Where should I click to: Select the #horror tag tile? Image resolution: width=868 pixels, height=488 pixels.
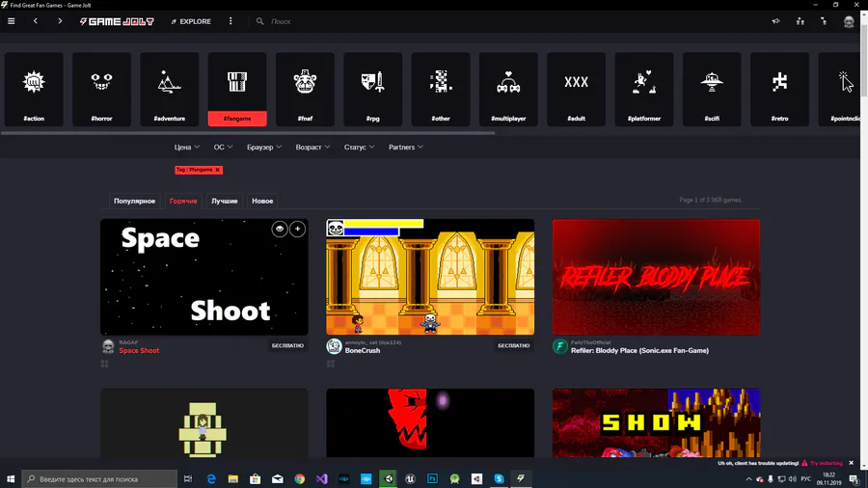102,89
